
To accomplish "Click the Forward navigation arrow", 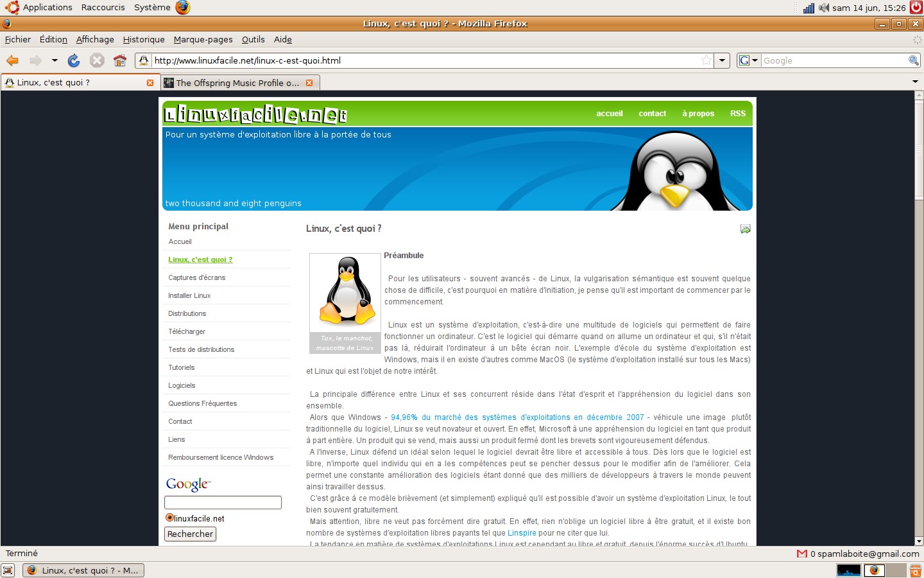I will tap(36, 60).
